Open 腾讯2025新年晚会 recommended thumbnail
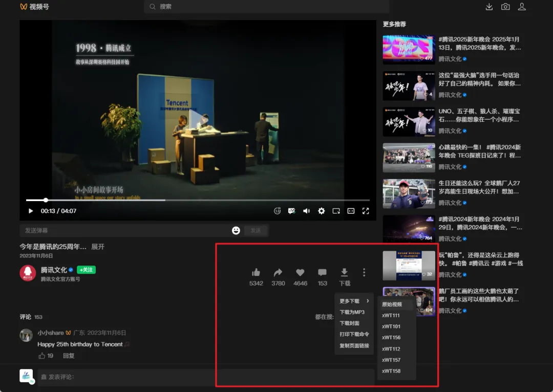The image size is (553, 392). tap(409, 49)
